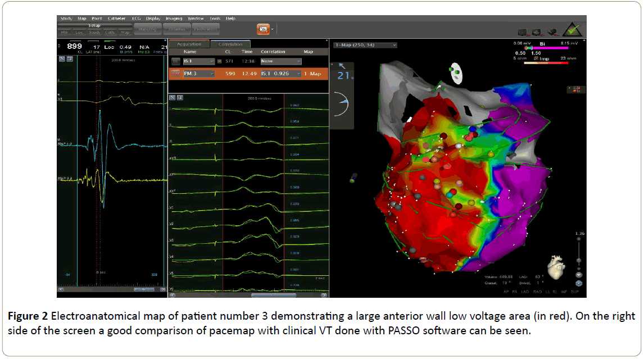This screenshot has height=359, width=644.
Task: Open the Correlation dropdown showing None
Action: [280, 61]
